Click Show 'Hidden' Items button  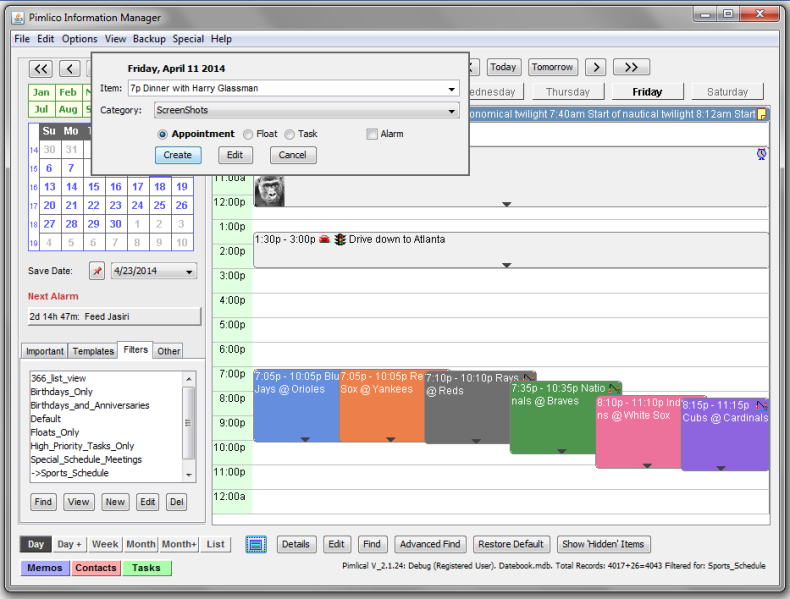[x=603, y=544]
